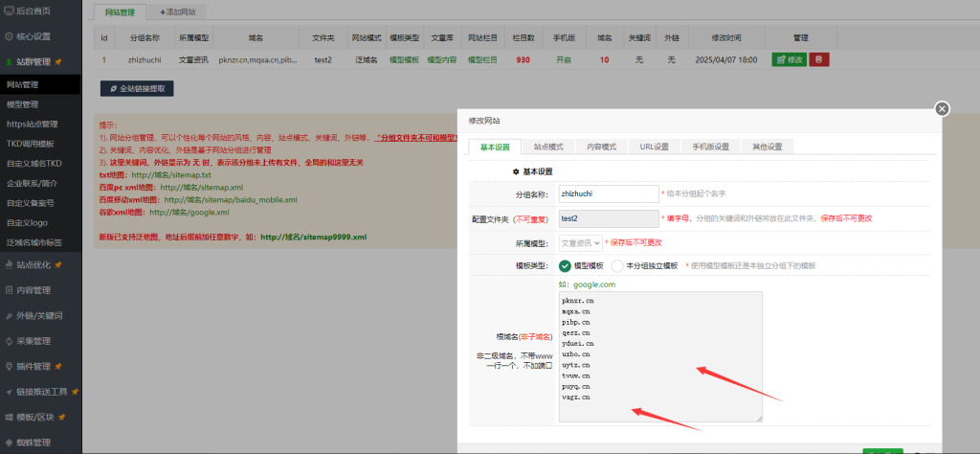Click the 基本设置 gear heading icon
Viewport: 980px width, 454px height.
(x=516, y=171)
